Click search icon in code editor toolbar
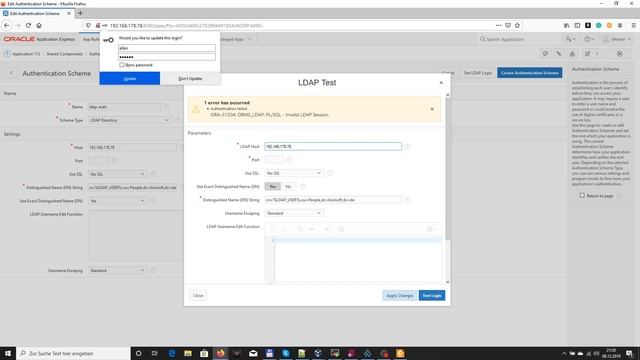Screen dimensions: 640x360 point(300,229)
